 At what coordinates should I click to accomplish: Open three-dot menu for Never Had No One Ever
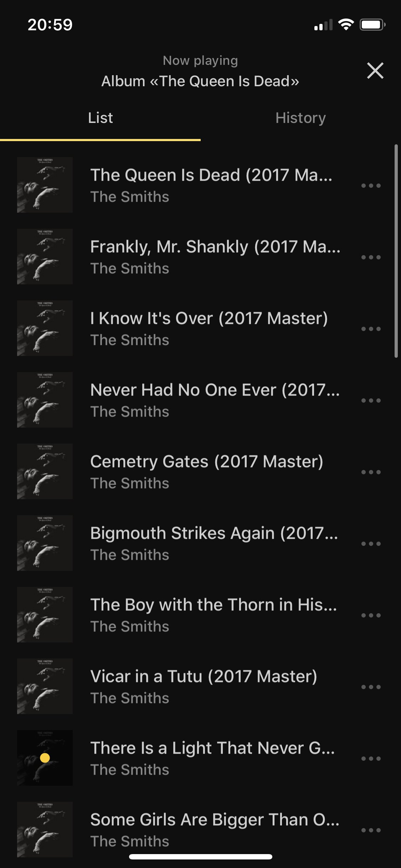click(x=371, y=401)
